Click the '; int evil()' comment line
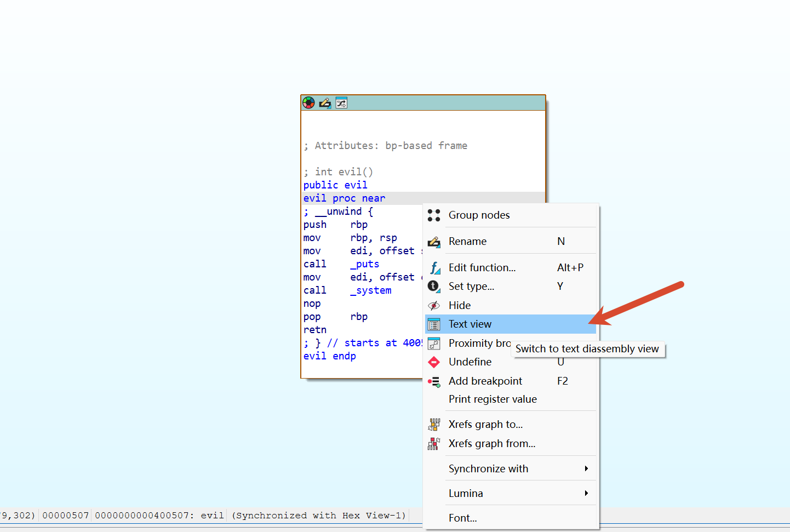The height and width of the screenshot is (532, 790). 339,172
